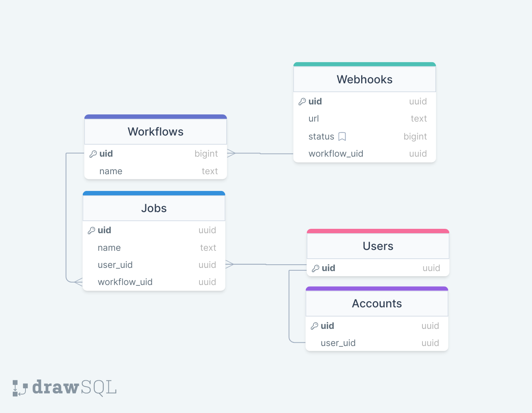Screen dimensions: 532x413
Task: Click the uuid type of Jobs workflow_uid
Action: [207, 282]
